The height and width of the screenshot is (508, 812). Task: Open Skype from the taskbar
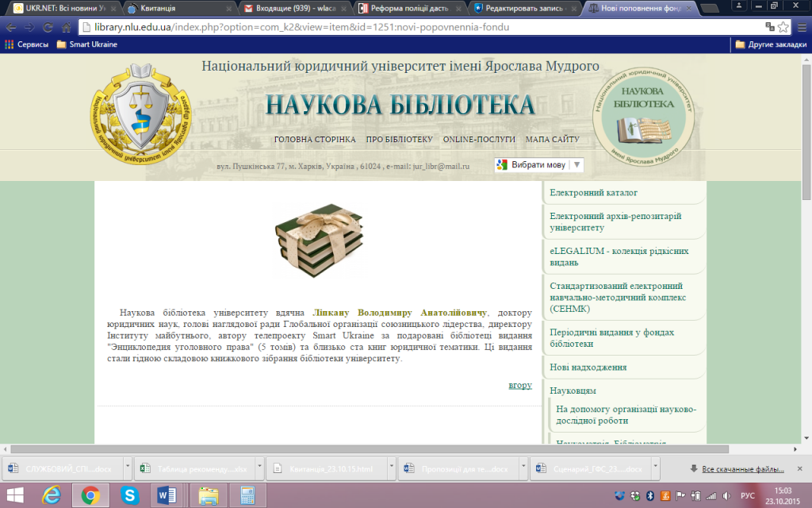point(129,496)
